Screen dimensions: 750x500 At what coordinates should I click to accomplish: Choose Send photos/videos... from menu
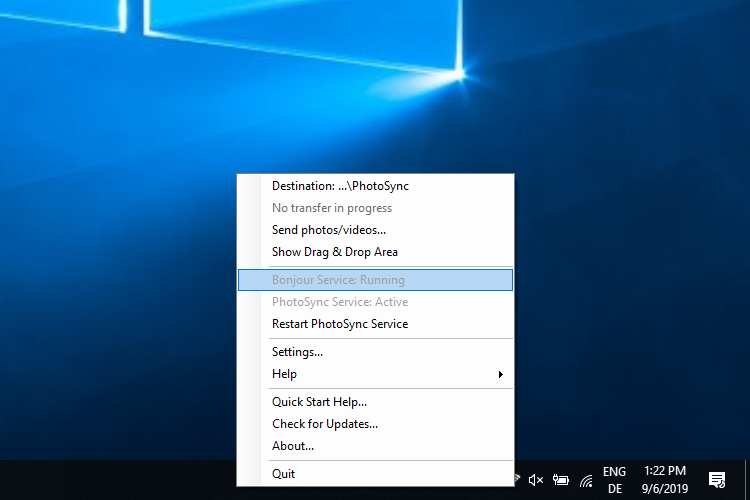point(329,230)
